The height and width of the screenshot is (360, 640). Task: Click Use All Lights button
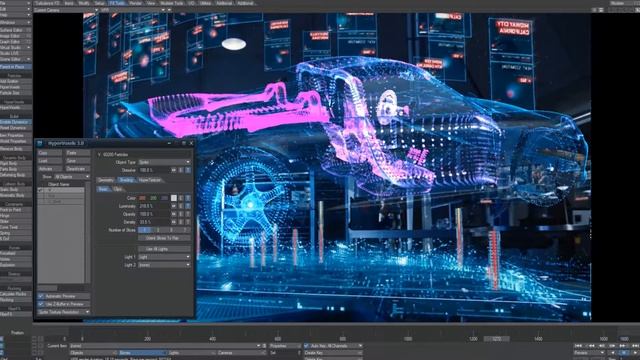pyautogui.click(x=164, y=249)
